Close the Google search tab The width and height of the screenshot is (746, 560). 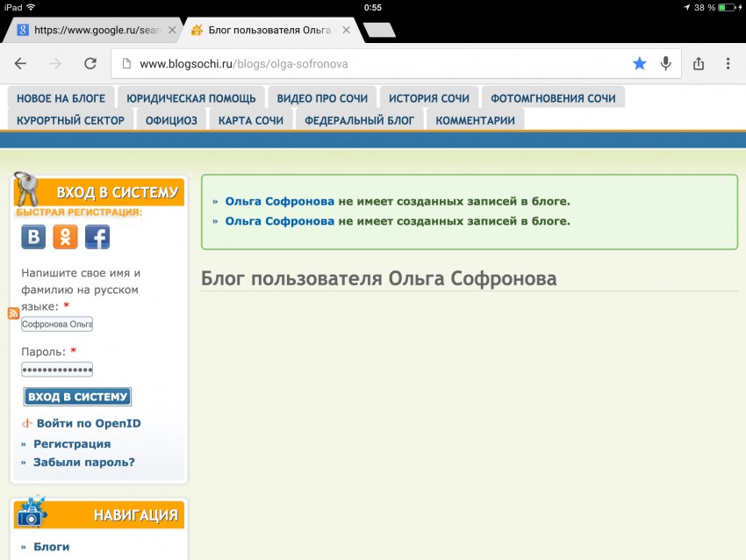pyautogui.click(x=172, y=30)
